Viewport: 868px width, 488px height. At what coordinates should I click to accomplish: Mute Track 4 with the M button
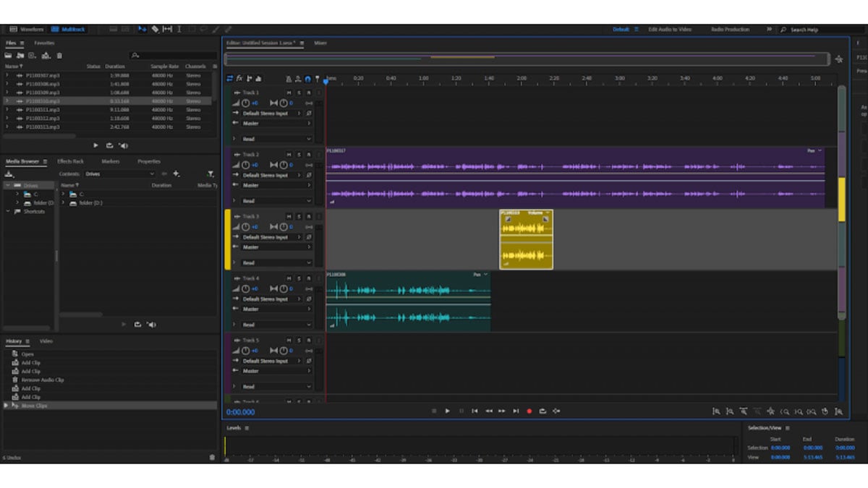pos(289,278)
